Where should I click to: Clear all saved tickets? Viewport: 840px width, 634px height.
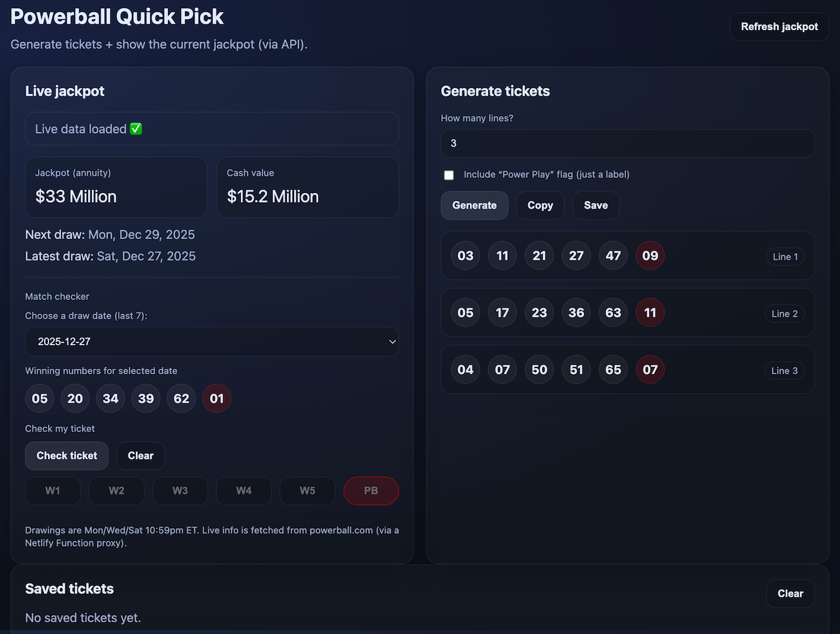(790, 593)
